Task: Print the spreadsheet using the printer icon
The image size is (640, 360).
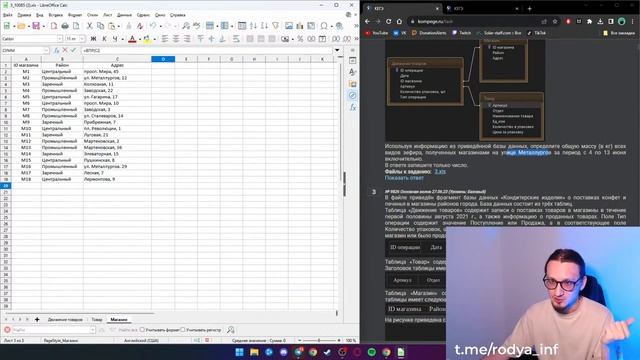Action: [65, 26]
